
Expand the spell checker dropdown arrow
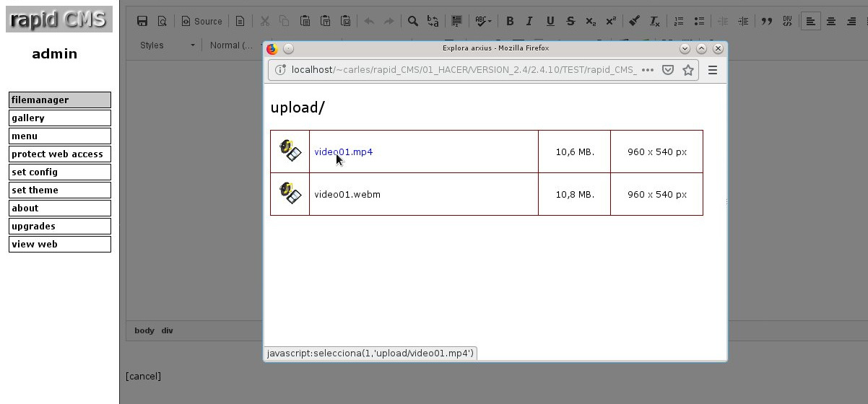(x=490, y=22)
